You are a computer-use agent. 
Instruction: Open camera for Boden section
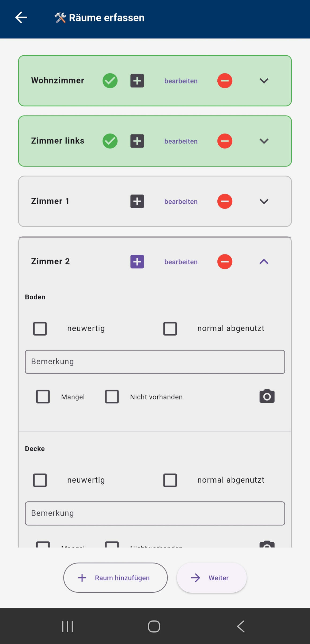pos(267,396)
